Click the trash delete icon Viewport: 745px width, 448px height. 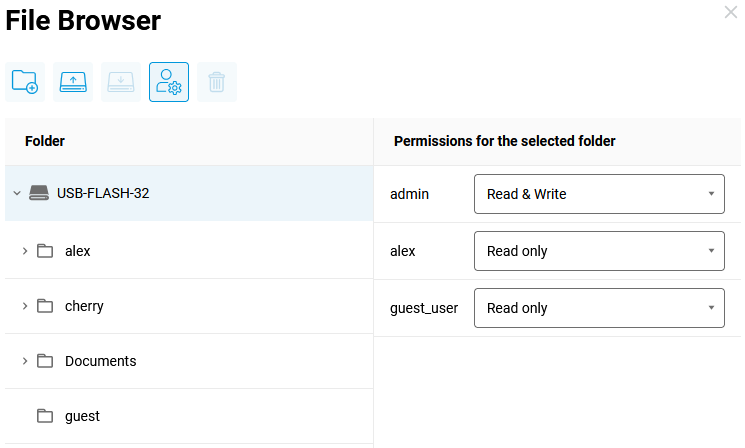217,82
